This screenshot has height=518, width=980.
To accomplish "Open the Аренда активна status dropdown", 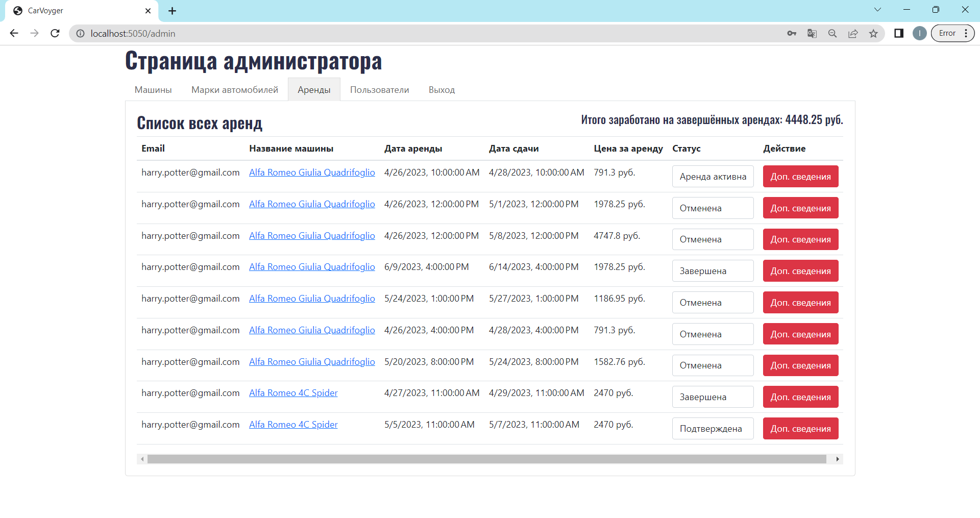I will (713, 177).
